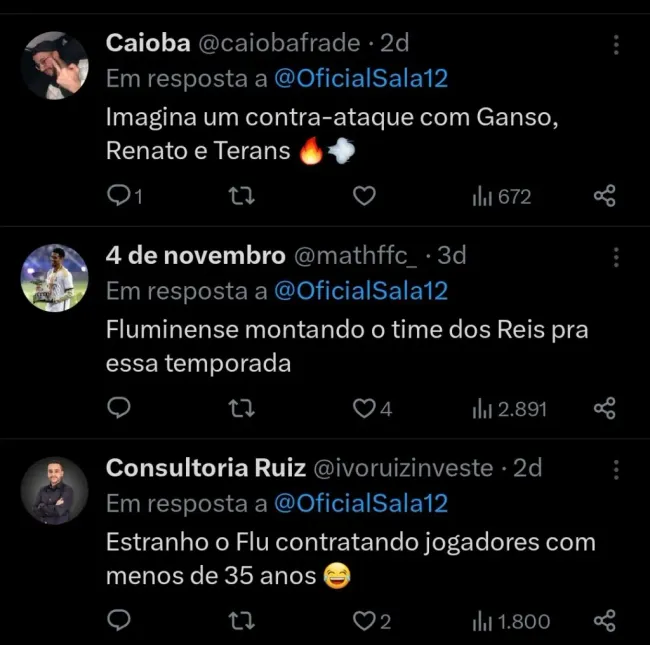Viewport: 650px width, 645px height.
Task: Share the 4 de novembro tweet
Action: click(x=604, y=408)
